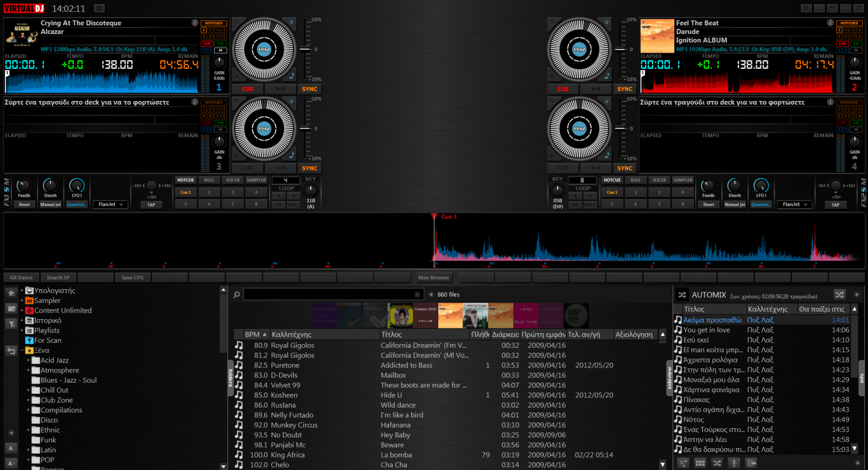Click the Max Browser button

[x=433, y=277]
